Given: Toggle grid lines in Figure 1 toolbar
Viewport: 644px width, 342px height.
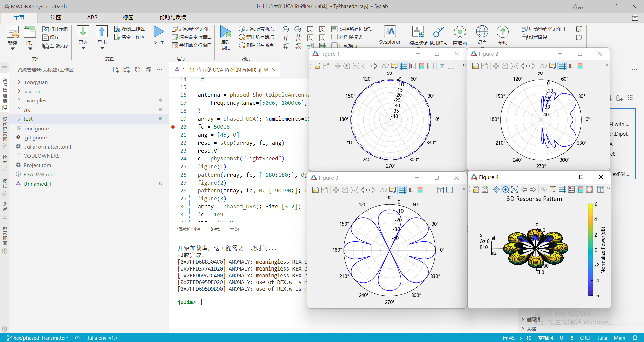Looking at the screenshot, I should (x=404, y=66).
